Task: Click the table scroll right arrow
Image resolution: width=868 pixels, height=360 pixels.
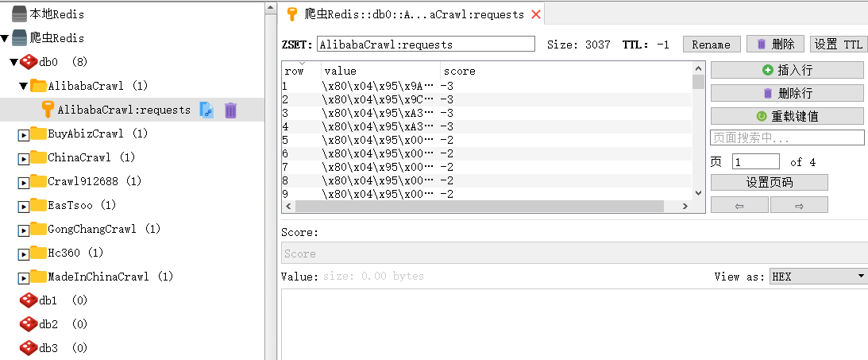Action: (x=685, y=206)
